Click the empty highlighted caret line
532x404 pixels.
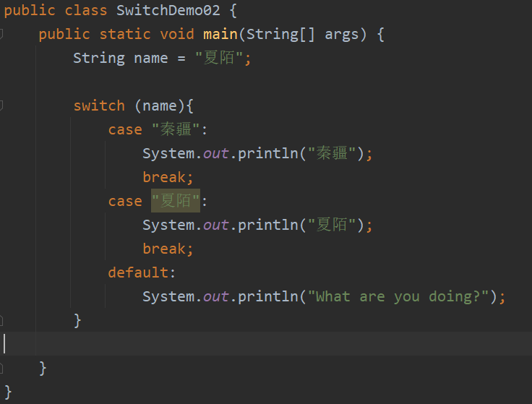click(x=266, y=343)
